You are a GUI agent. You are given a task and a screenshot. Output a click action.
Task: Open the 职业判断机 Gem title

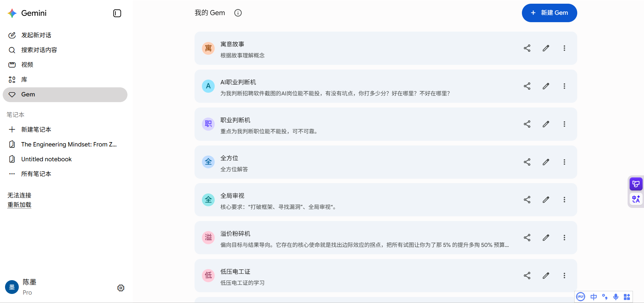pyautogui.click(x=235, y=120)
